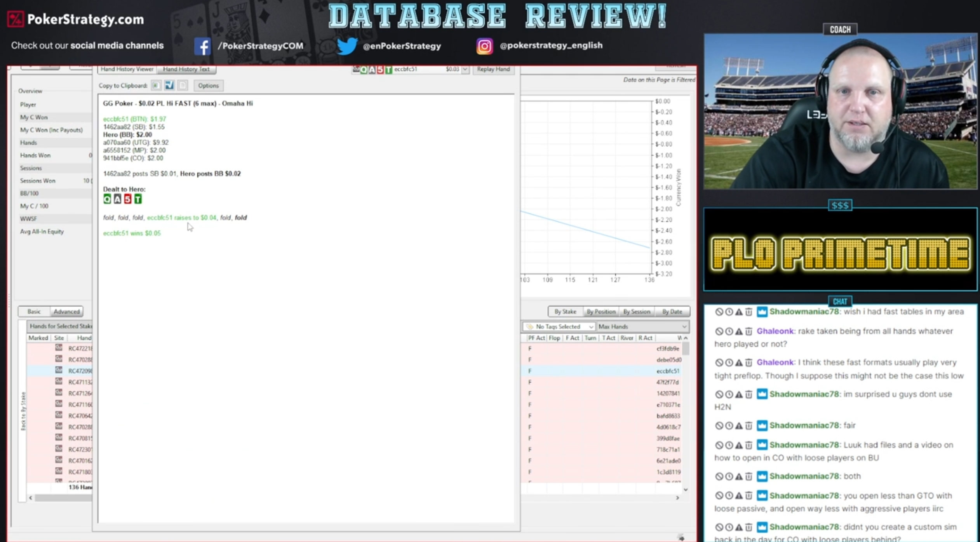Image resolution: width=980 pixels, height=542 pixels.
Task: Click the site icon in row RC471132
Action: (x=59, y=381)
